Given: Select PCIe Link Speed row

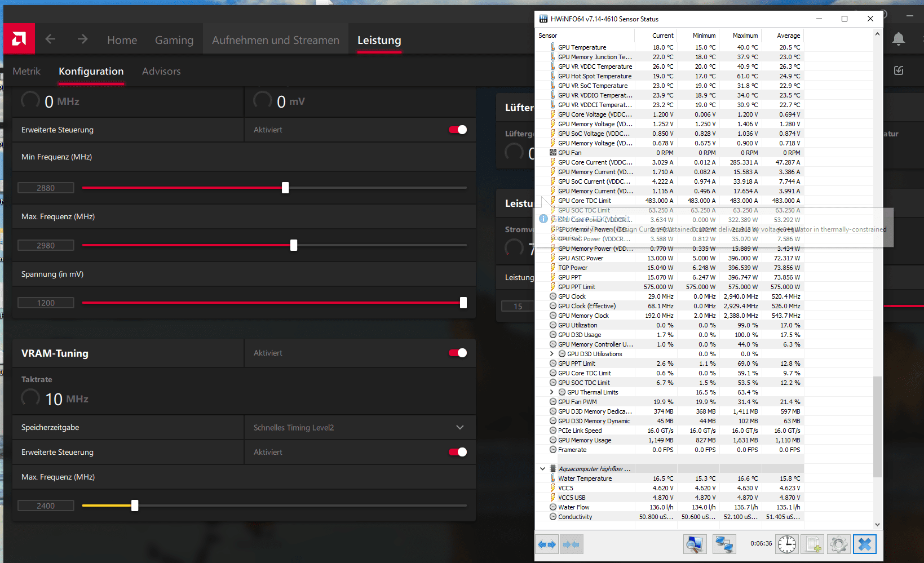Looking at the screenshot, I should [x=670, y=431].
